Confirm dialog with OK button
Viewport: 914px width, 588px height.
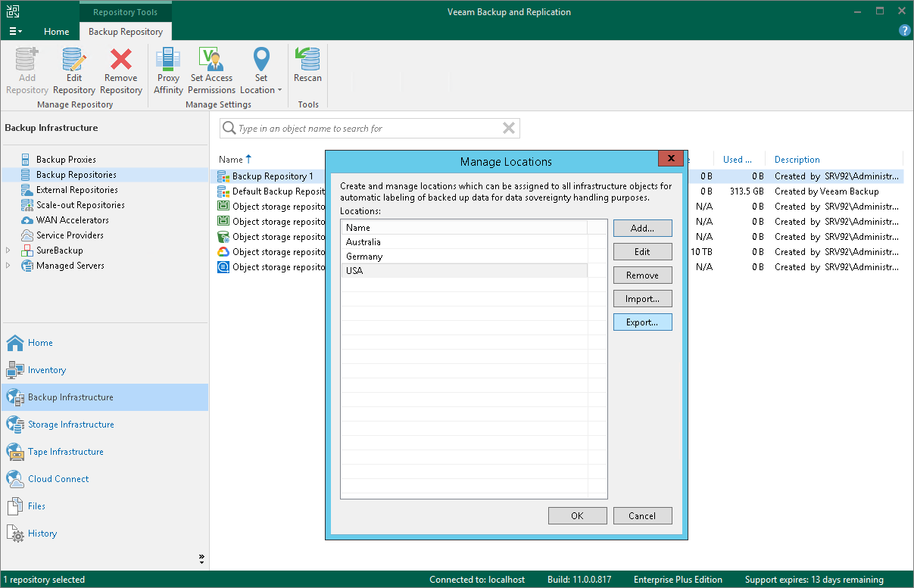(577, 516)
